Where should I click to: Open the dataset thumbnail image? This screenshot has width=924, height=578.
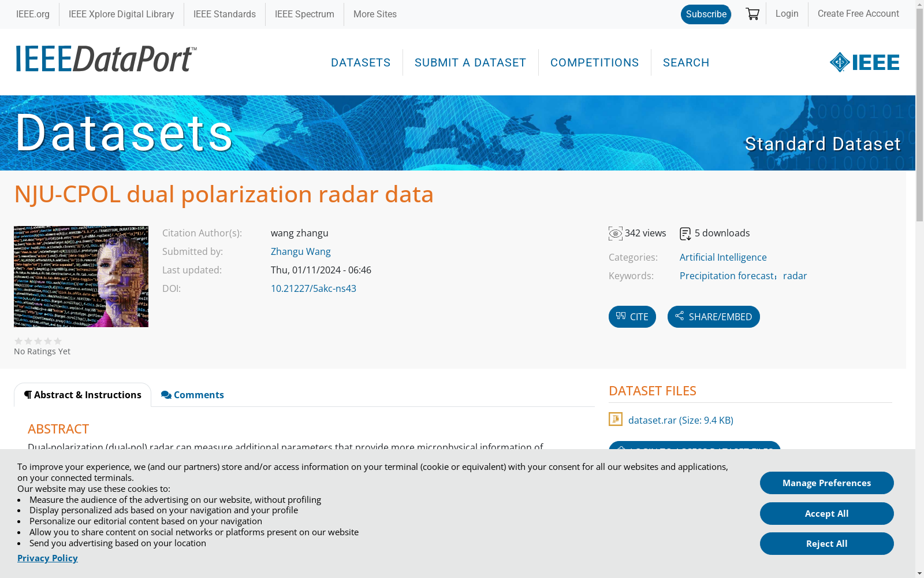81,276
